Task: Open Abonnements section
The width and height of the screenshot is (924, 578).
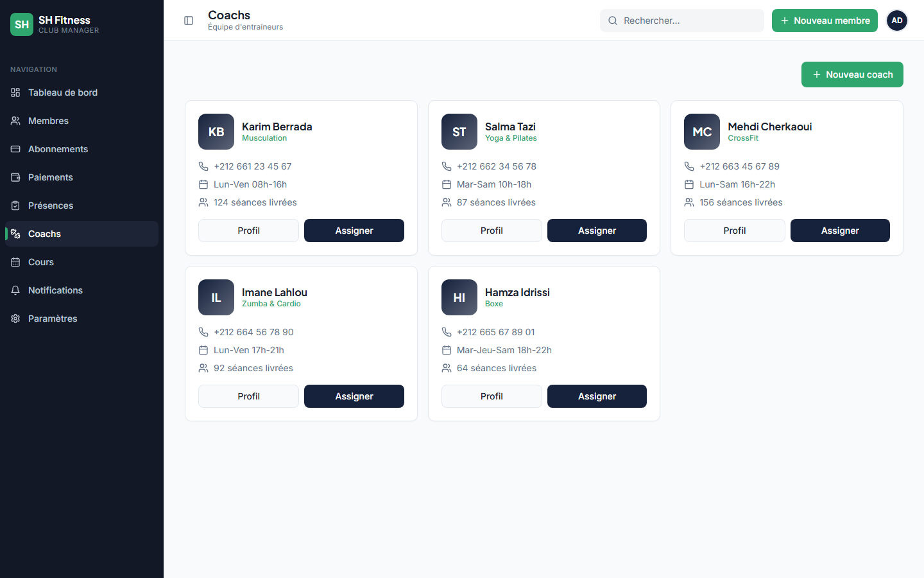Action: tap(81, 149)
